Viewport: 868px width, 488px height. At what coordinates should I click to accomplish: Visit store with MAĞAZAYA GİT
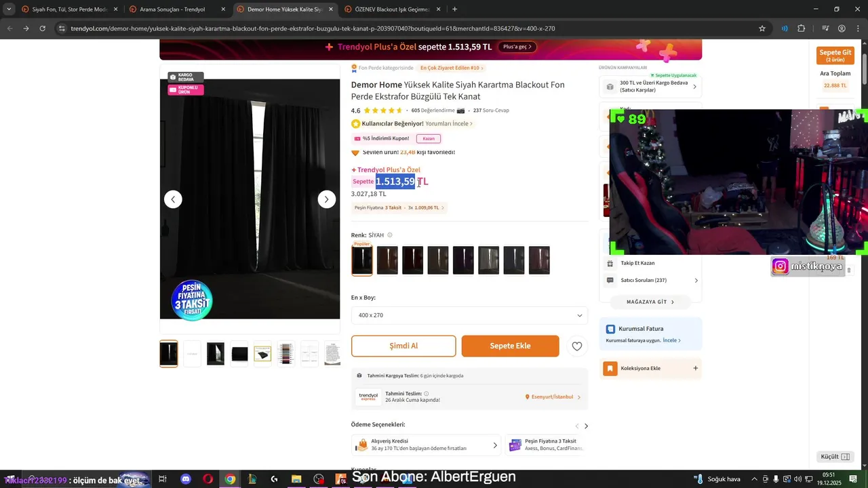[x=650, y=302]
